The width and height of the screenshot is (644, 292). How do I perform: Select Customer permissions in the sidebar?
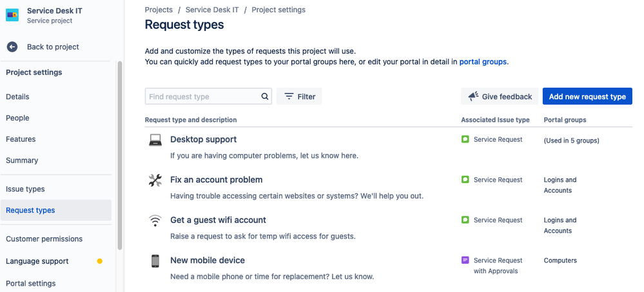click(44, 238)
